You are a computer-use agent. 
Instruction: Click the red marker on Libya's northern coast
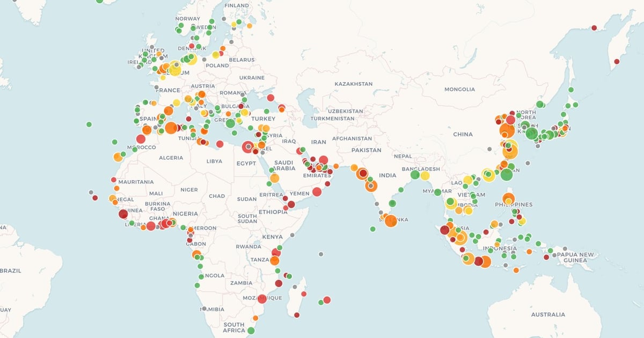pyautogui.click(x=219, y=144)
